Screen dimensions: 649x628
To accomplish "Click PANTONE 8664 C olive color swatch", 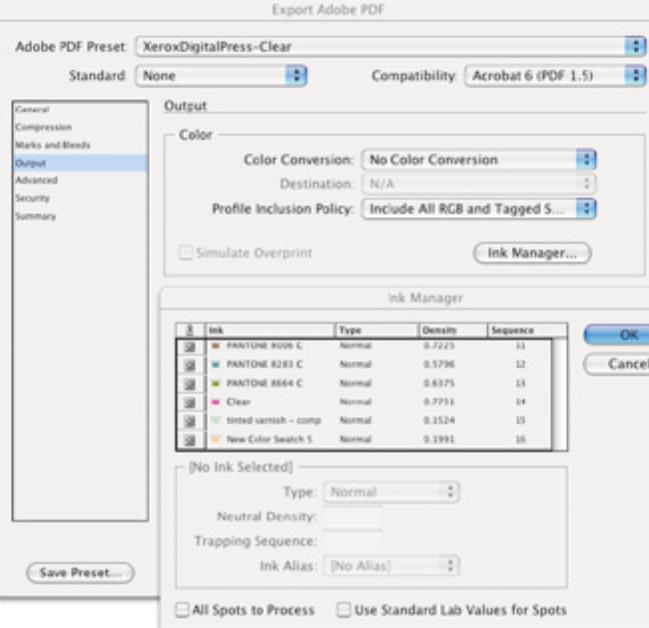I will click(x=215, y=384).
